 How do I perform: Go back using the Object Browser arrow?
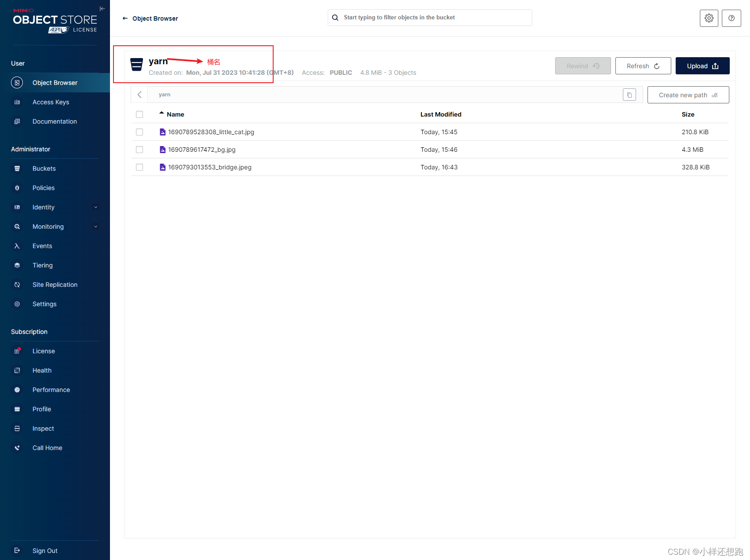[125, 18]
